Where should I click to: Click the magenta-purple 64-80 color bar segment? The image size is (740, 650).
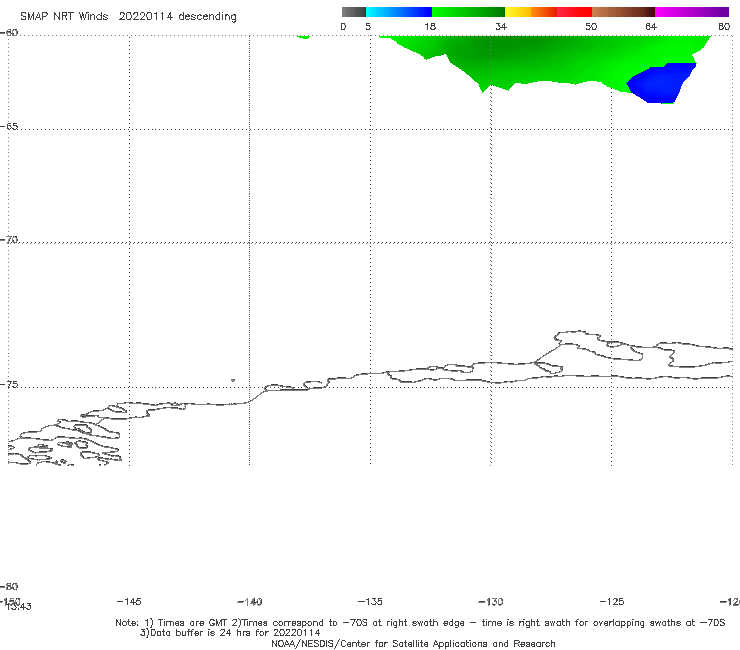[x=692, y=12]
